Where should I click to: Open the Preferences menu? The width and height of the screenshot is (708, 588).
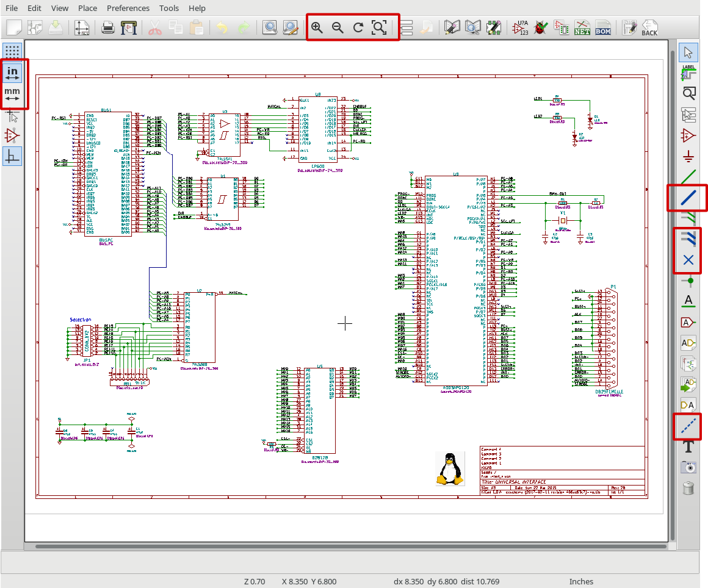coord(128,8)
